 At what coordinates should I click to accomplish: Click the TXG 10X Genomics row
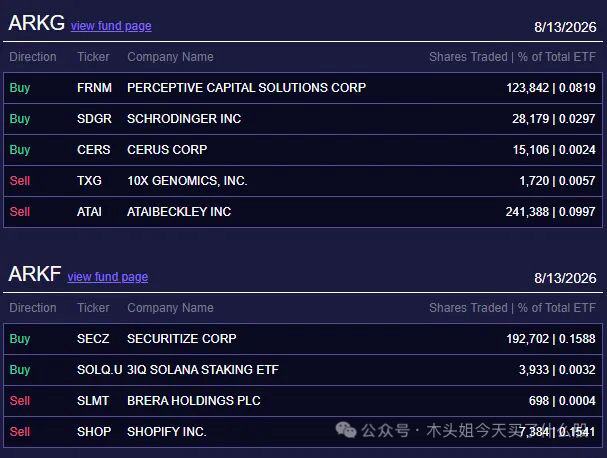[303, 181]
